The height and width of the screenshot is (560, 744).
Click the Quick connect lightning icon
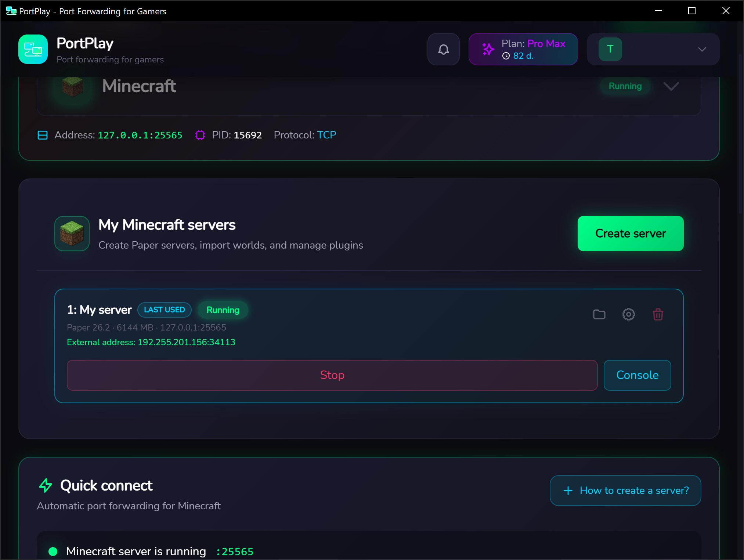click(46, 485)
